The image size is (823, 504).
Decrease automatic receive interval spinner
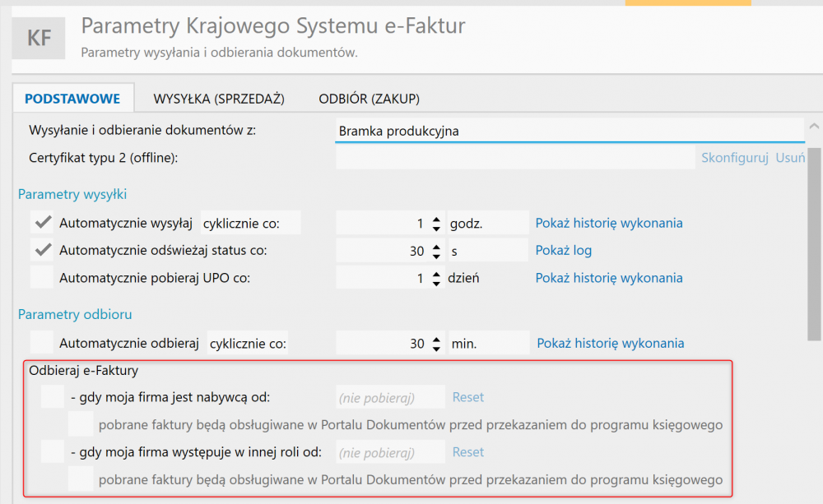tap(436, 349)
